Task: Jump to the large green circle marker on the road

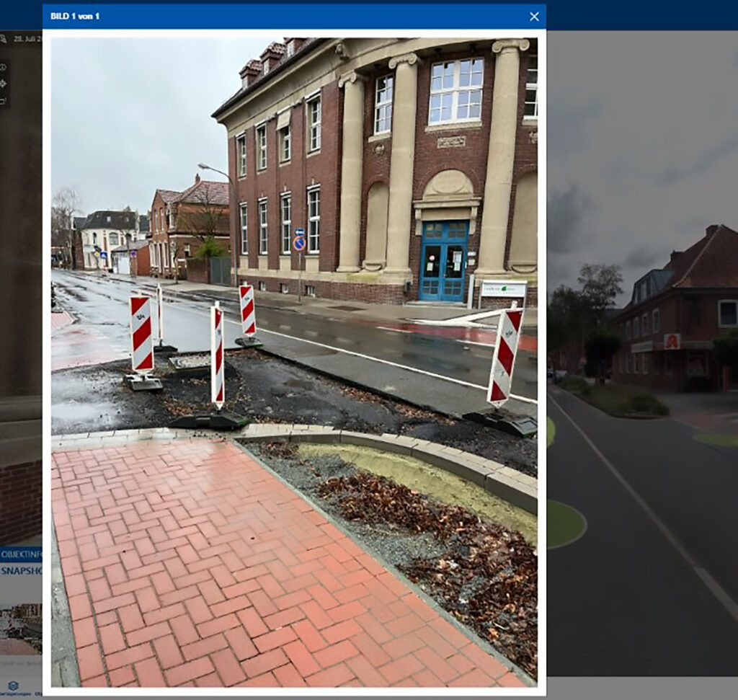Action: coord(566,524)
